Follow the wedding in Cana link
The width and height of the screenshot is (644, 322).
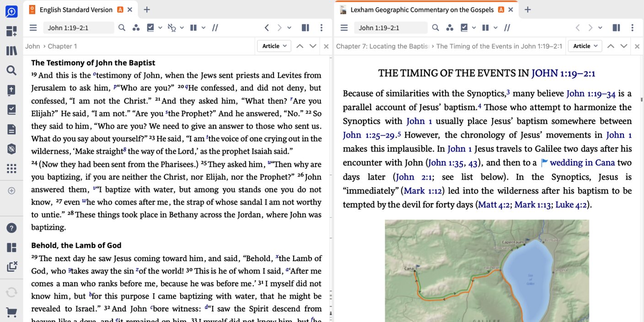coord(582,163)
